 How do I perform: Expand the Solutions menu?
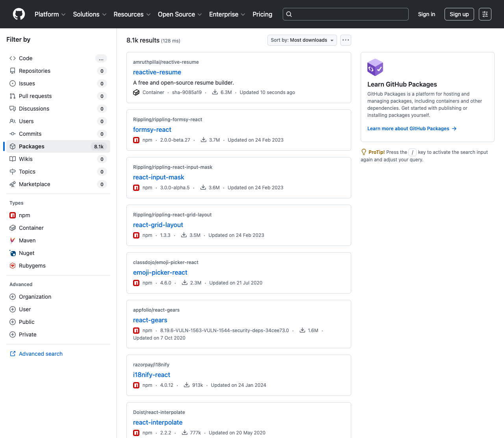(x=90, y=14)
